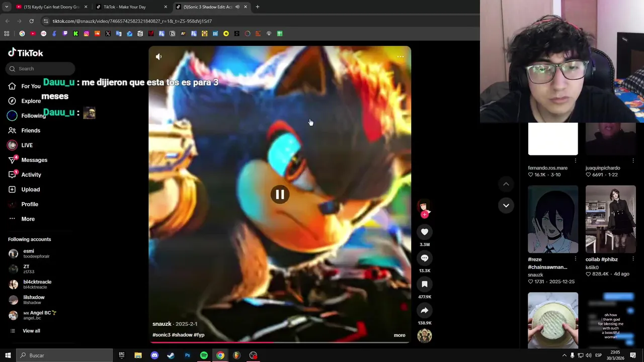Image resolution: width=644 pixels, height=362 pixels.
Task: Open options for juaquinpichardo video
Action: (x=633, y=161)
